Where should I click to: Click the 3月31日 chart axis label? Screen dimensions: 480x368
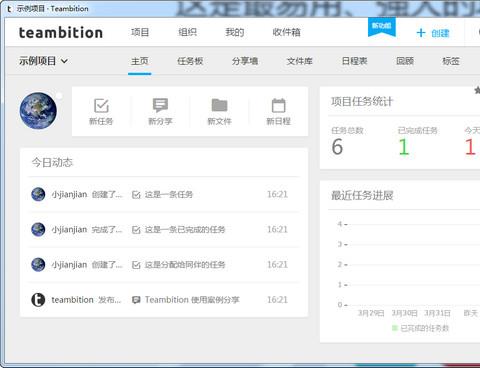click(437, 313)
